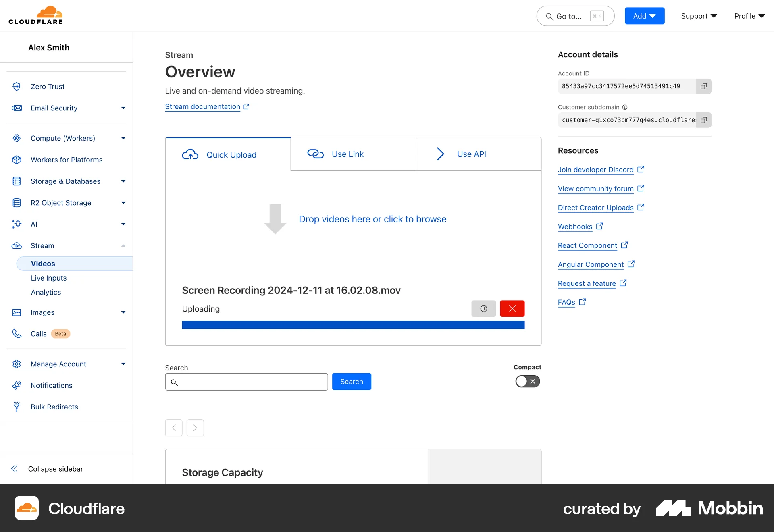The width and height of the screenshot is (774, 532).
Task: Copy the customer subdomain value
Action: click(x=704, y=120)
